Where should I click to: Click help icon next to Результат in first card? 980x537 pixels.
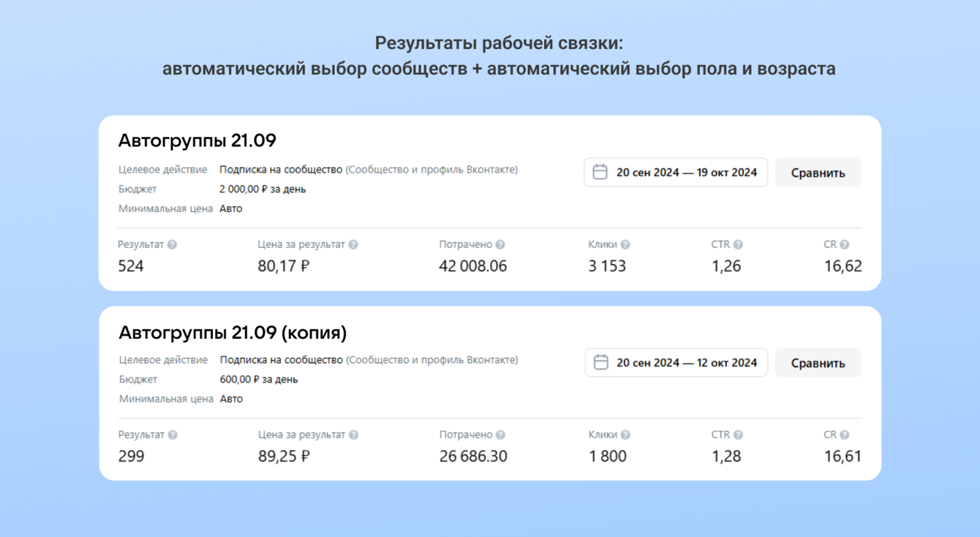pos(172,245)
